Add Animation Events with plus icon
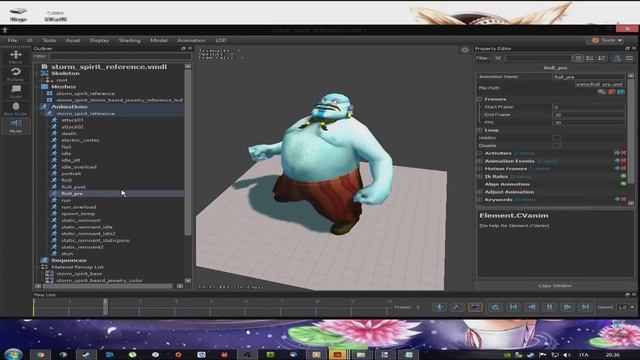Screen dimensions: 640x360 pyautogui.click(x=617, y=161)
